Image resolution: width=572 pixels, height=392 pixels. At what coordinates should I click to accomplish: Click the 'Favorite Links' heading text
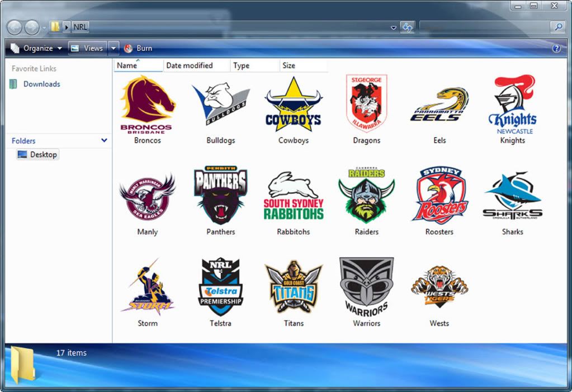pyautogui.click(x=34, y=69)
